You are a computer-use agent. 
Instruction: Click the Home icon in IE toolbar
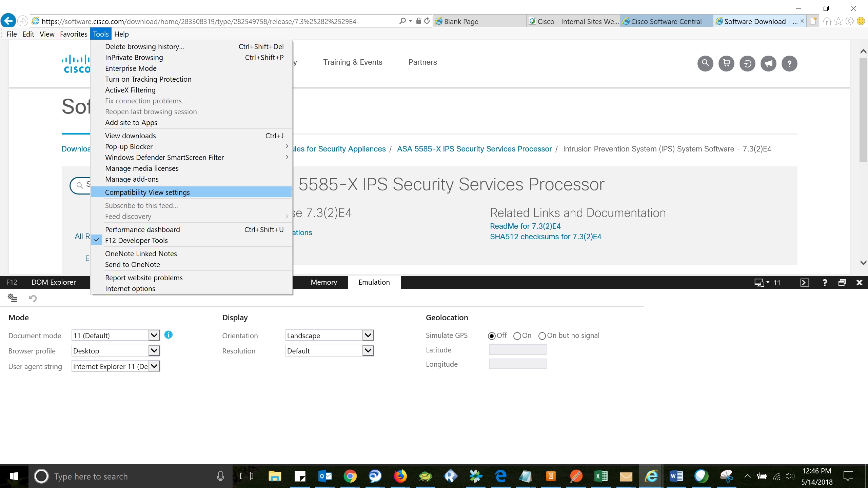pos(827,21)
